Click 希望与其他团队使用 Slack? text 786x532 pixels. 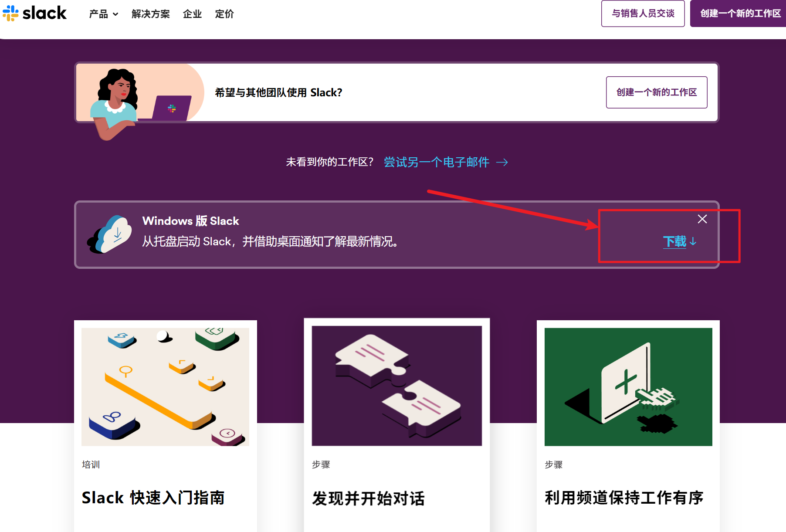[x=278, y=92]
